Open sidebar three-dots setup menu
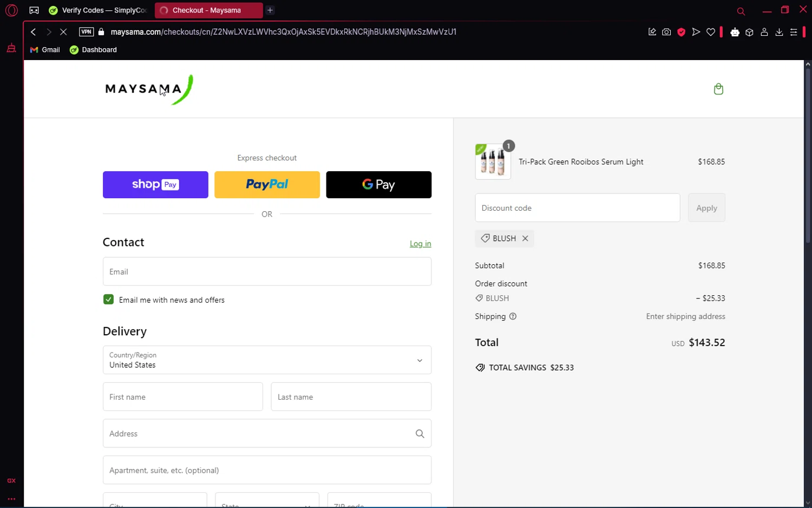 [11, 499]
